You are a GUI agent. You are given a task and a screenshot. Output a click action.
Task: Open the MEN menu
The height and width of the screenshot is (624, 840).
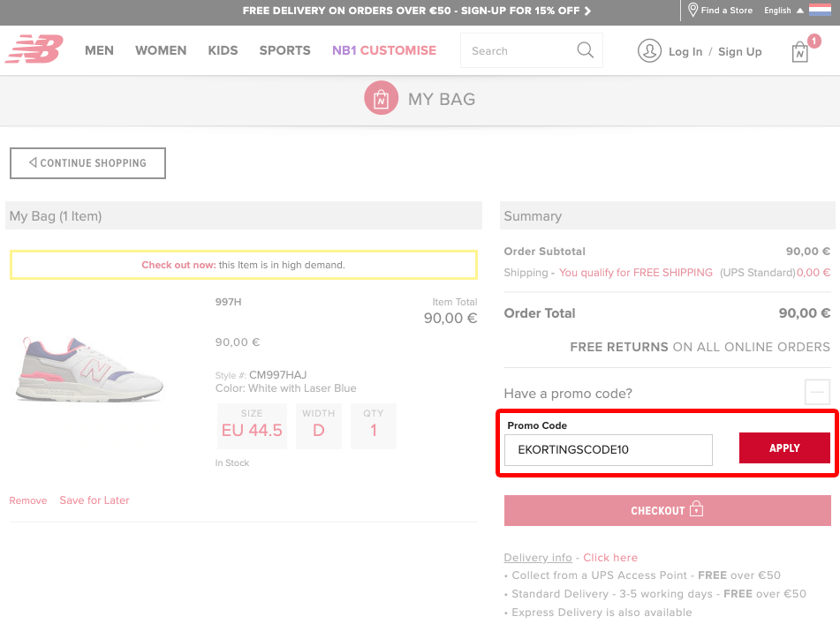point(99,50)
